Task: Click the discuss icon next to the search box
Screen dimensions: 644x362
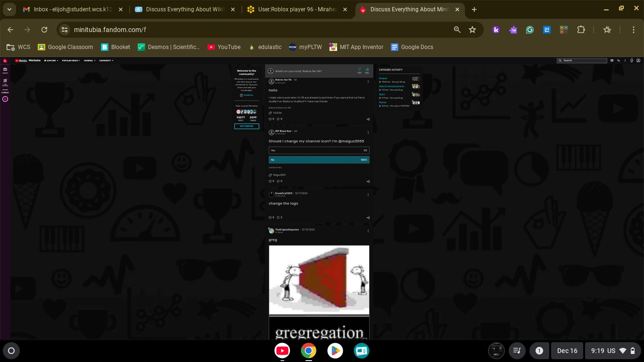Action: [612, 60]
